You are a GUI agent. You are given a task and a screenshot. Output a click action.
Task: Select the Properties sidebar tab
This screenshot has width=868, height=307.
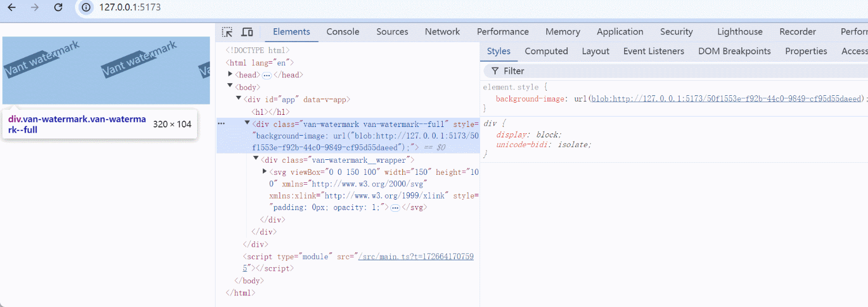pyautogui.click(x=806, y=51)
